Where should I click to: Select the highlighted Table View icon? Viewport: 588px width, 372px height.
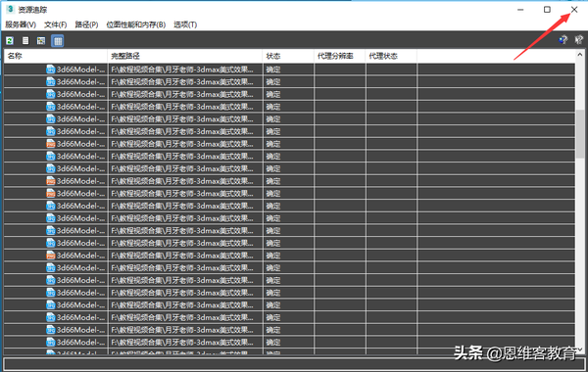(x=58, y=40)
